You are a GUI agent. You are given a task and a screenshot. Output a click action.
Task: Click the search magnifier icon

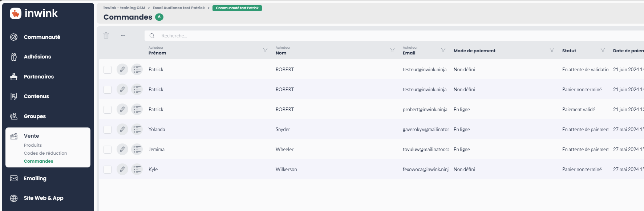pyautogui.click(x=152, y=36)
